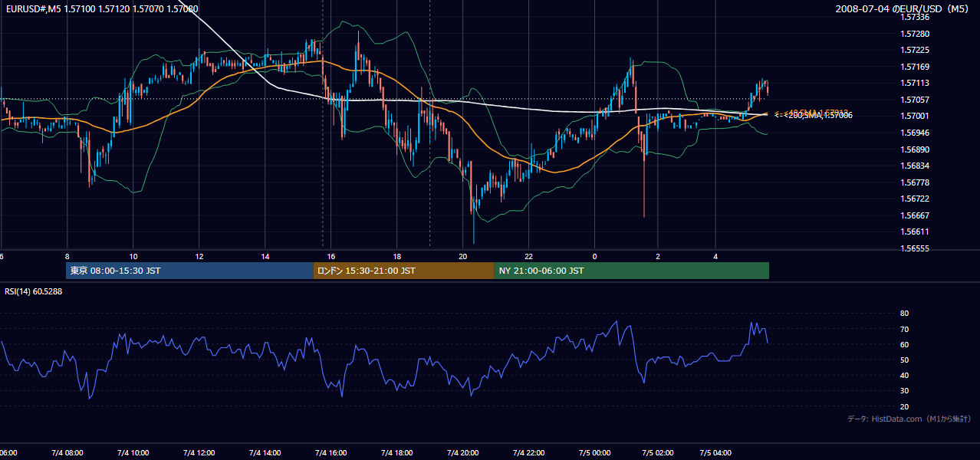Click price level 1.56890 on the axis
This screenshot has width=980, height=460.
(914, 149)
